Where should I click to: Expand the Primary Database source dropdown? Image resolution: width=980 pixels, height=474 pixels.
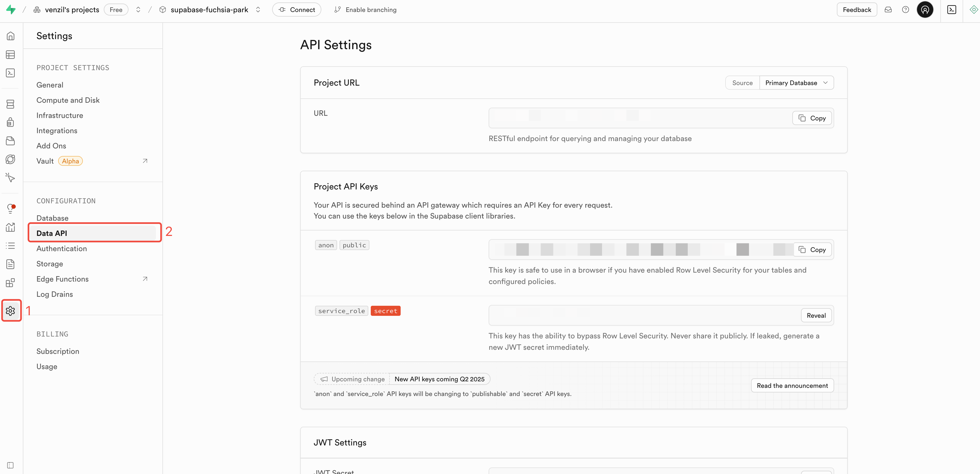796,83
